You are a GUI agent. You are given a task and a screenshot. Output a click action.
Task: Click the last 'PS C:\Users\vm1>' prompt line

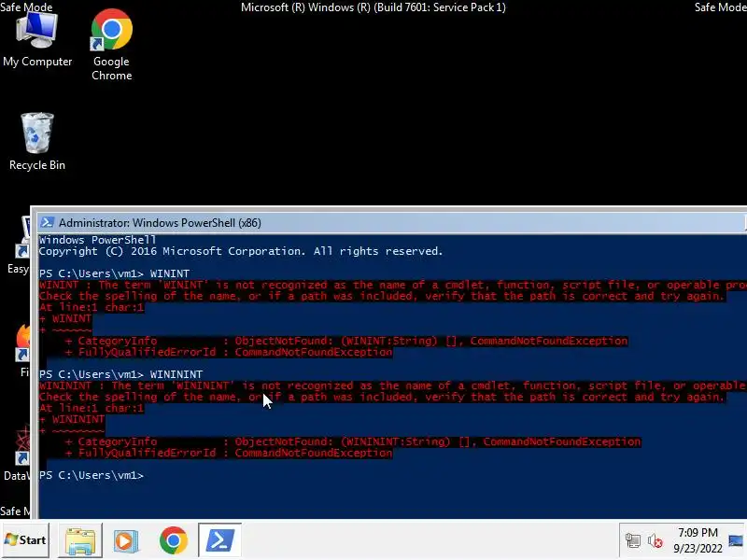[91, 475]
